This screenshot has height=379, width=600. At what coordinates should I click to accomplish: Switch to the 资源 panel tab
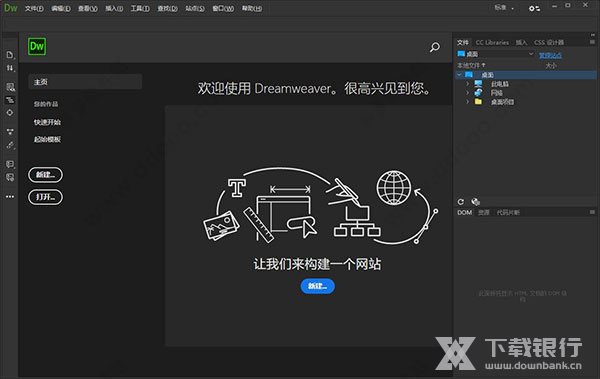point(484,212)
